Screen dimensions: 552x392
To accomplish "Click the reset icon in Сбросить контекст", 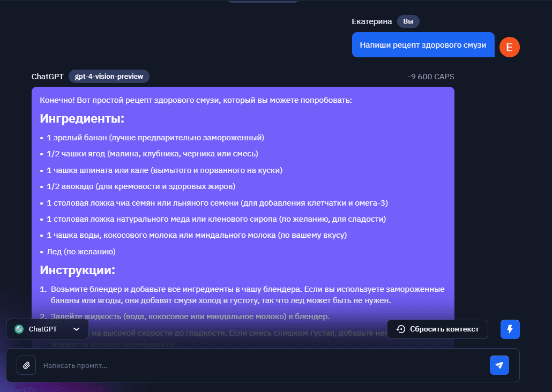I will coord(401,329).
